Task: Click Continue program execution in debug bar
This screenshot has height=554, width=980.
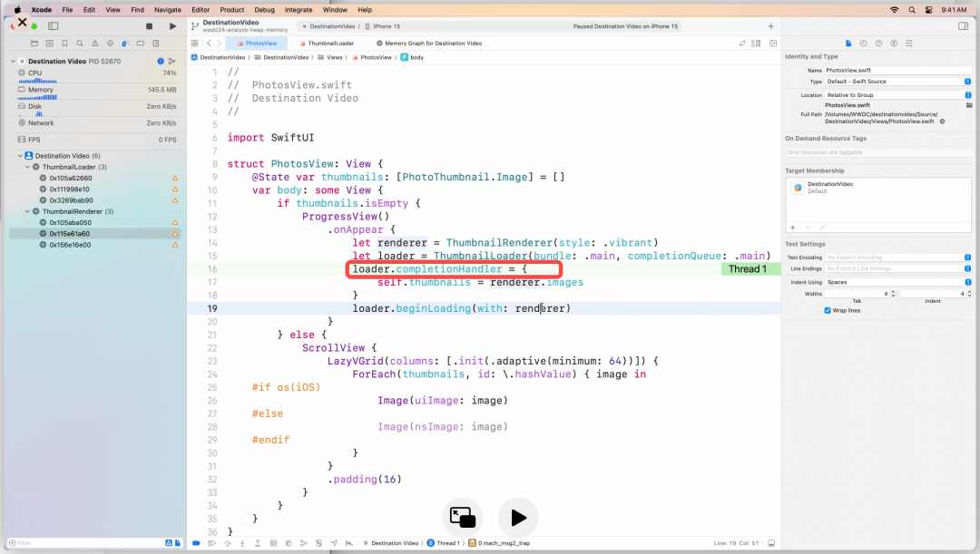Action: pos(211,543)
